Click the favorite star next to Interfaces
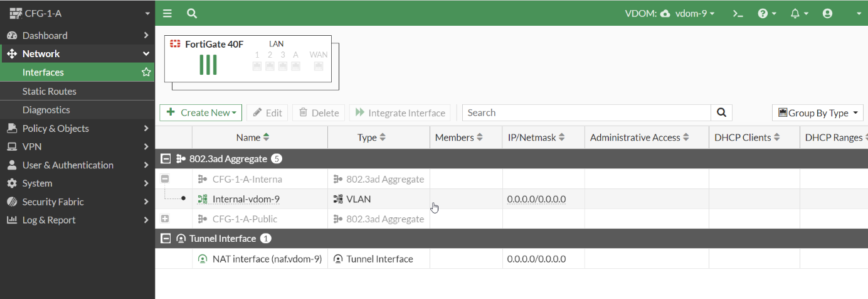The width and height of the screenshot is (868, 299). click(146, 72)
